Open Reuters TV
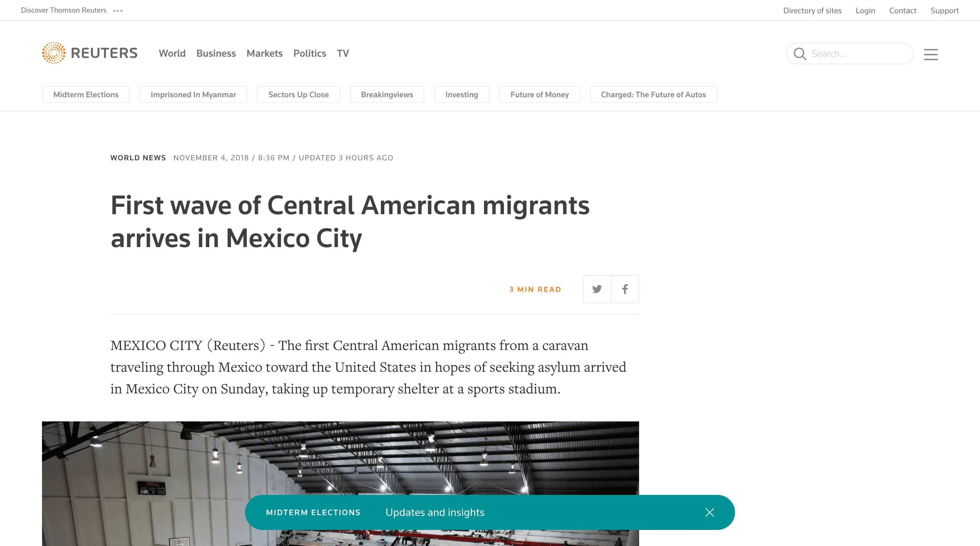980x546 pixels. [342, 53]
